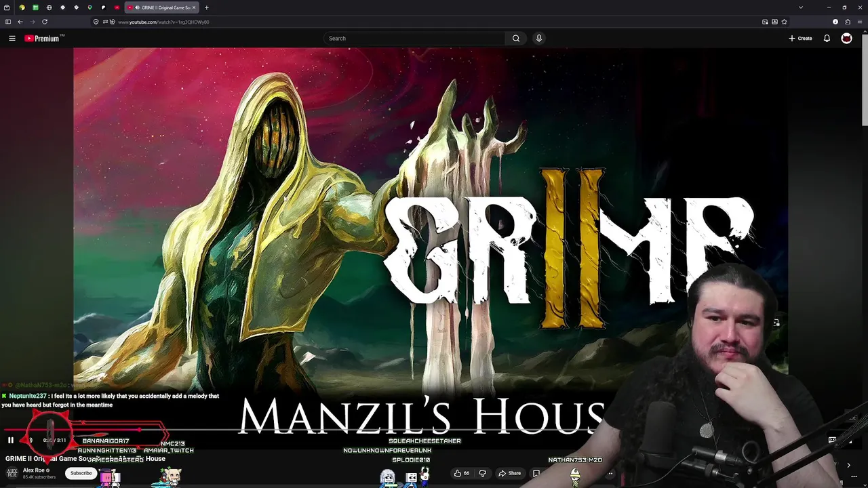The height and width of the screenshot is (488, 868).
Task: Share the video
Action: pyautogui.click(x=509, y=473)
